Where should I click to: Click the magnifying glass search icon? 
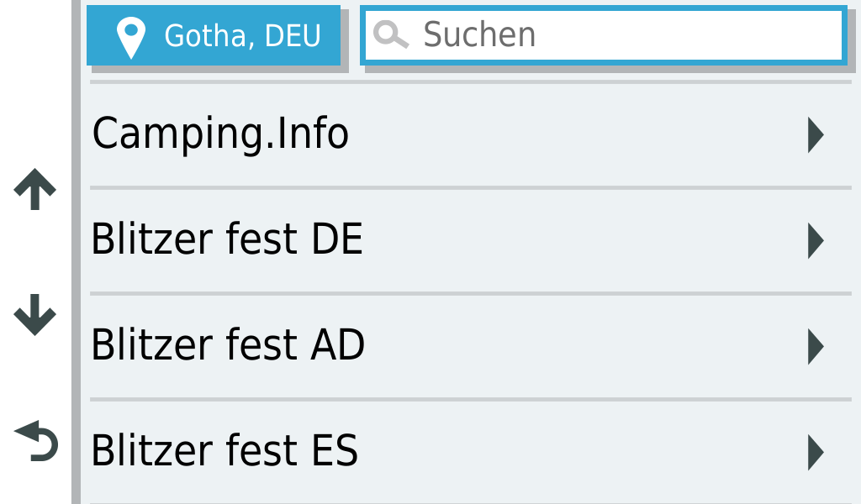tap(390, 35)
